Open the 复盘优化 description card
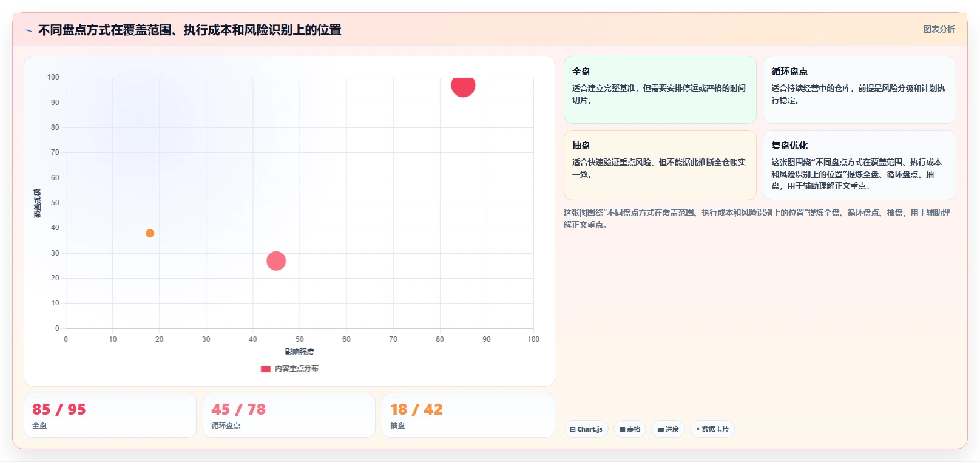 coord(859,165)
